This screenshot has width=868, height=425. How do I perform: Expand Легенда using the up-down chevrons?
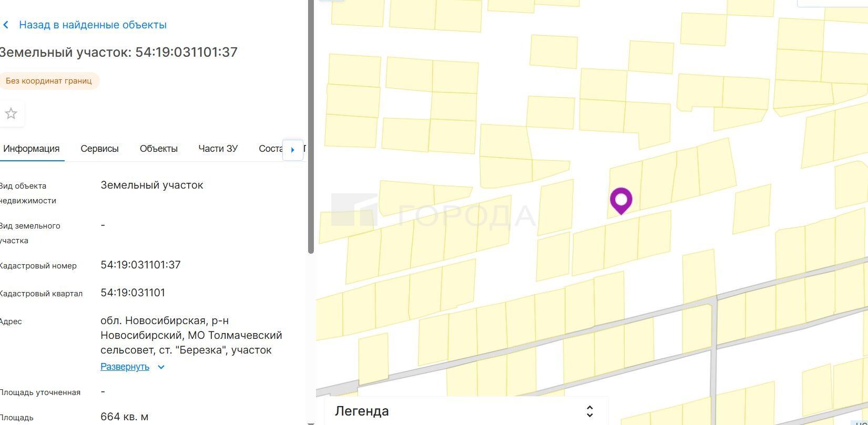589,411
